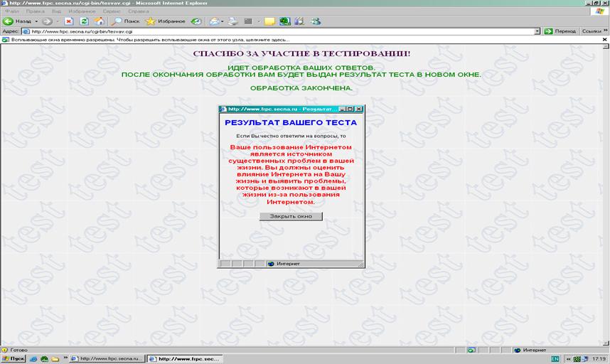Open the History icon in toolbar
Image resolution: width=610 pixels, height=364 pixels.
196,21
